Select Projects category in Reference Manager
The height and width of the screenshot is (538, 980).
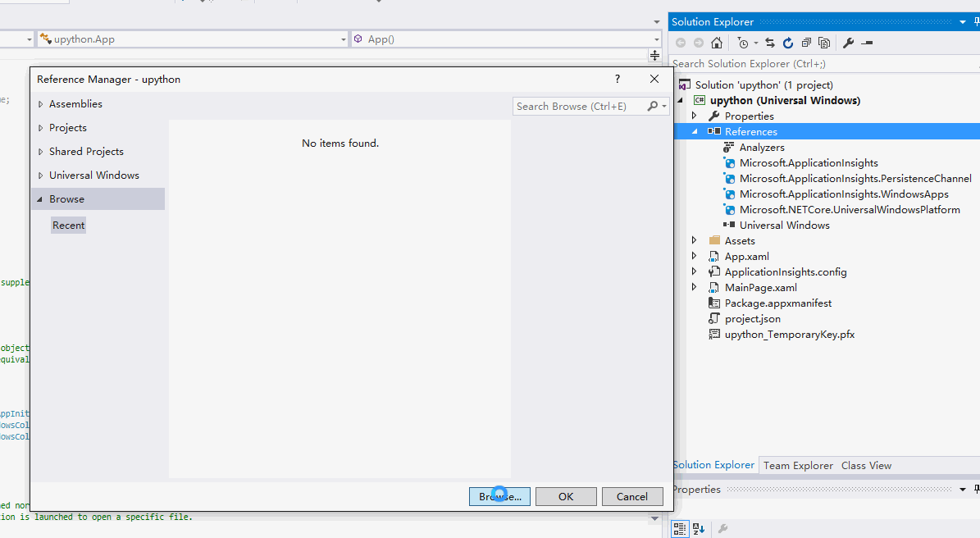coord(67,127)
